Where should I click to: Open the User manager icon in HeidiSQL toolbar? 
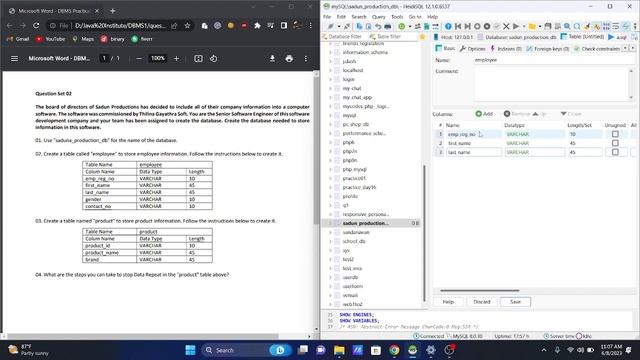click(417, 26)
